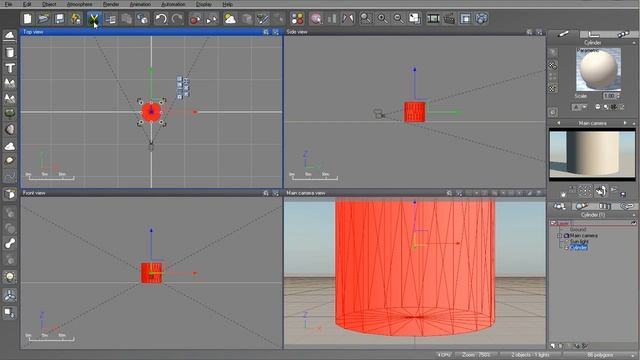Click the Cut scissors icon
Viewport: 640px width, 360px height.
[94, 19]
